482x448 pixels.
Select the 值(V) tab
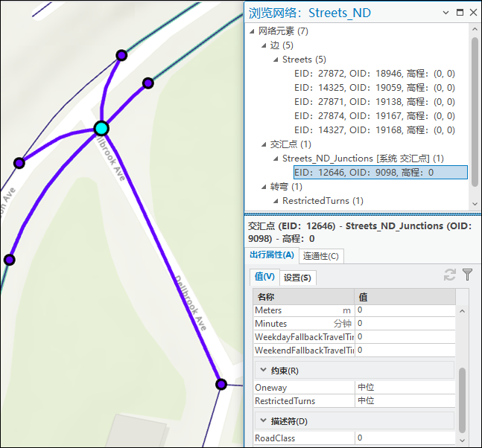(264, 277)
